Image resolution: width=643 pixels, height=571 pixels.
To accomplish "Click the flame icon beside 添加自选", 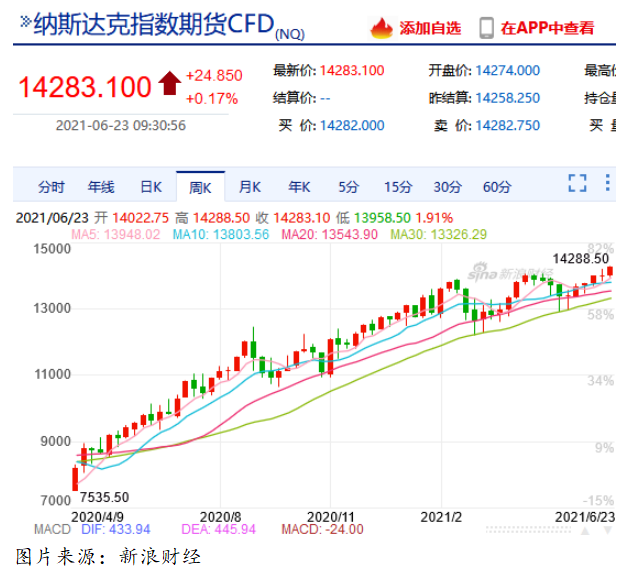I will click(x=382, y=28).
